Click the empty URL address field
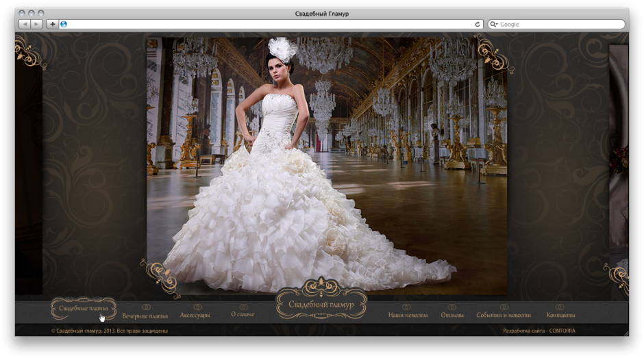Viewport: 644px width, 358px height. (x=267, y=24)
